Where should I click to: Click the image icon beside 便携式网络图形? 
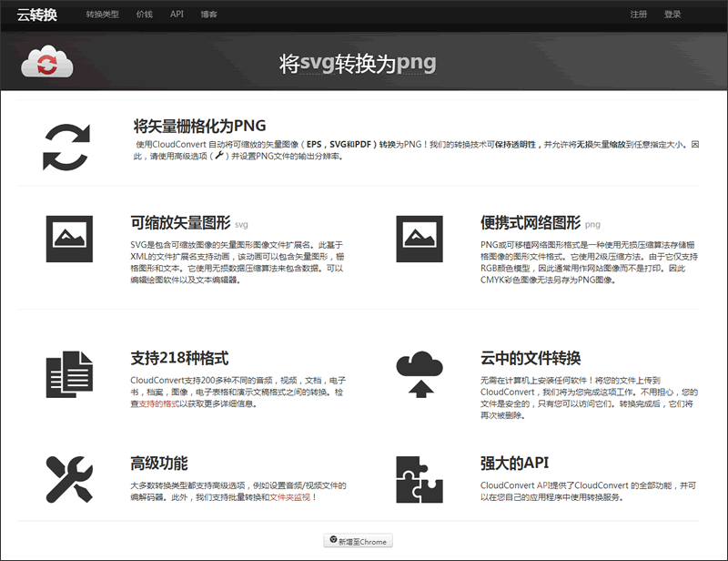pyautogui.click(x=419, y=240)
